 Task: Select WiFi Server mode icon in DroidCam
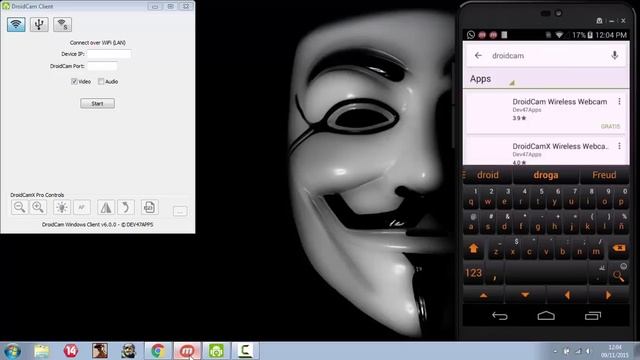[62, 24]
